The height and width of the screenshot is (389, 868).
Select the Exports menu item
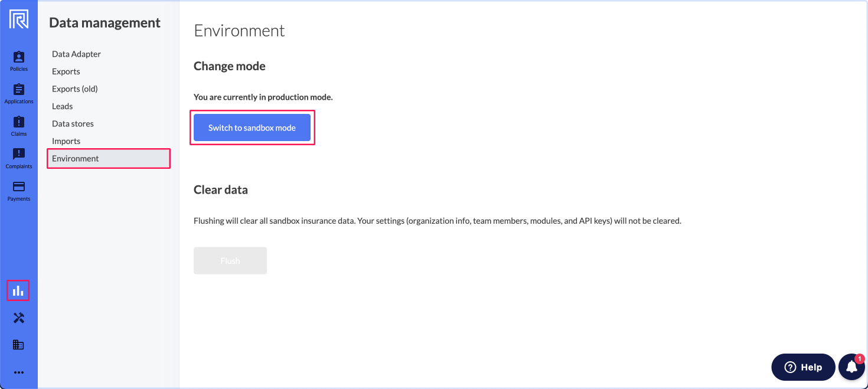pos(66,71)
